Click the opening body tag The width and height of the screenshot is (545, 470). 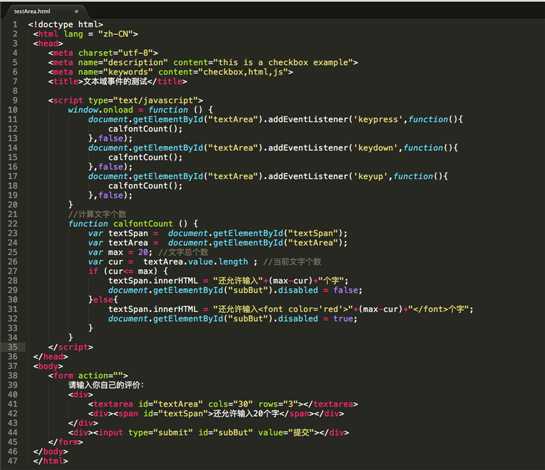click(x=48, y=366)
